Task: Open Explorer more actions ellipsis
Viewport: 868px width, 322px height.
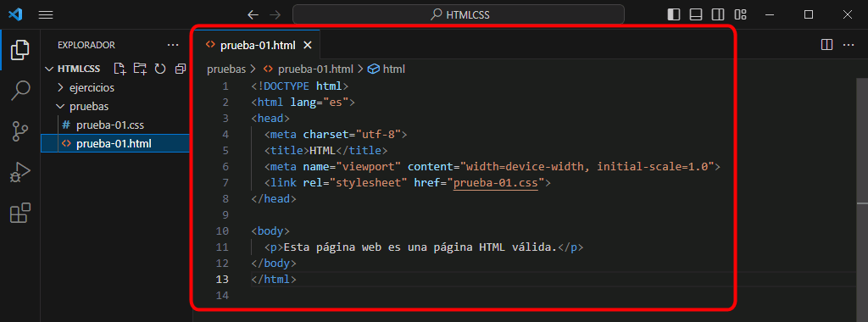Action: 173,45
